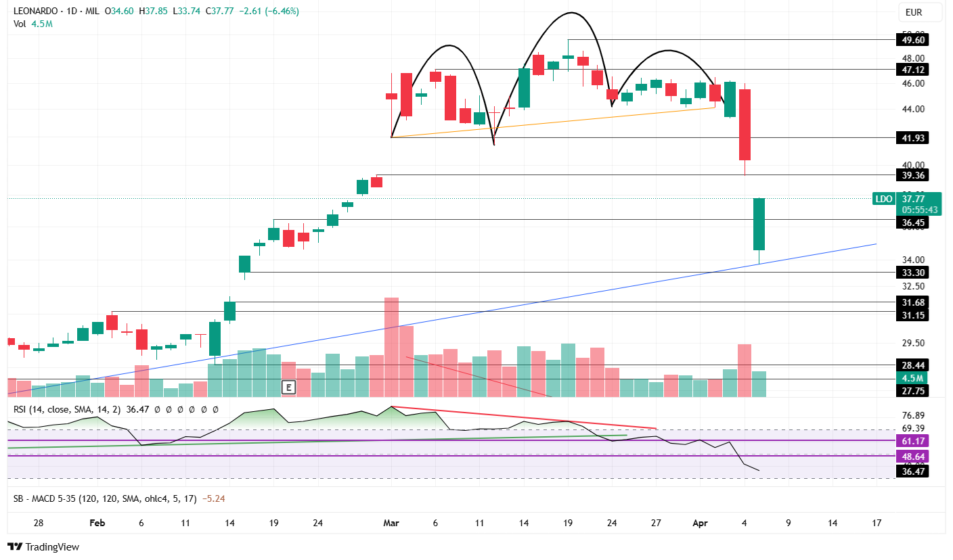This screenshot has width=953, height=560.
Task: Click the 69.39 RSI axis value
Action: tap(914, 429)
